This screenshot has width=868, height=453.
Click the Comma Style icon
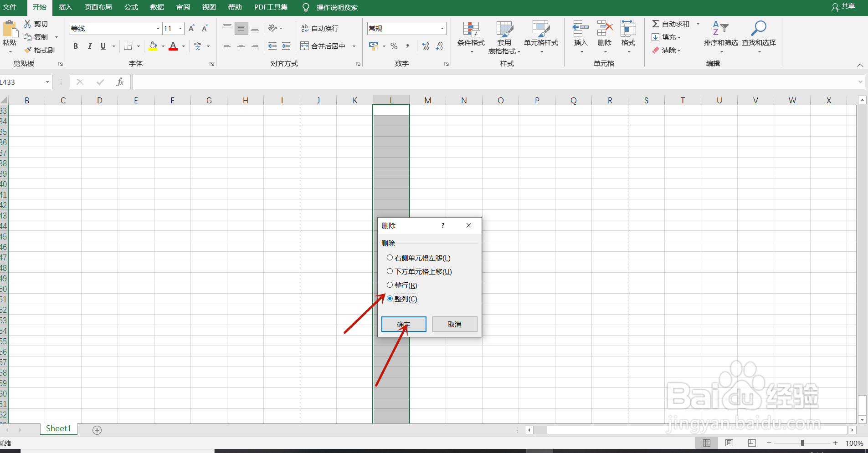[407, 46]
